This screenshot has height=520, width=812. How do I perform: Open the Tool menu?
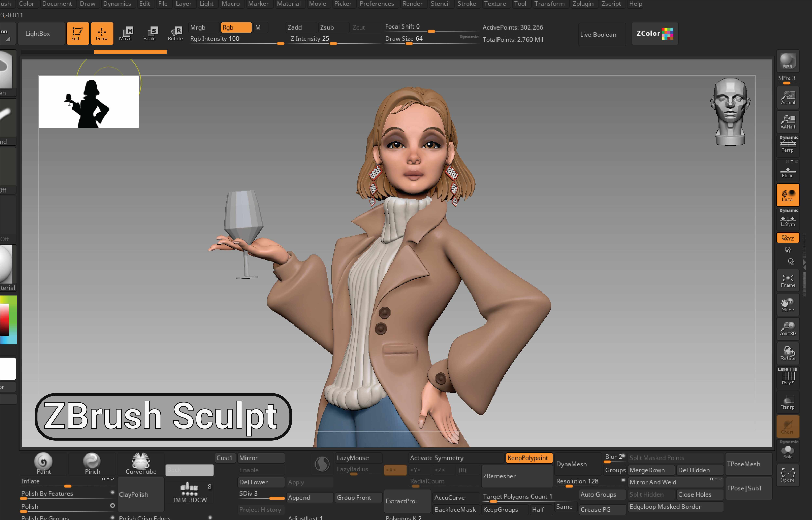click(520, 4)
